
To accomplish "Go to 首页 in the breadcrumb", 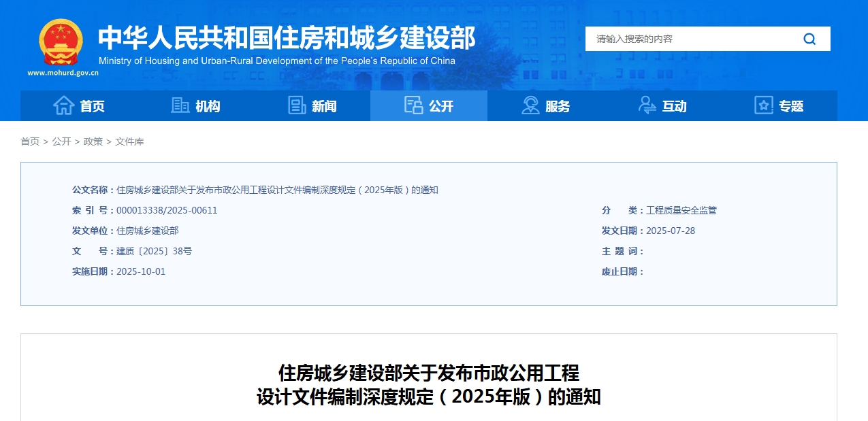I will (30, 141).
